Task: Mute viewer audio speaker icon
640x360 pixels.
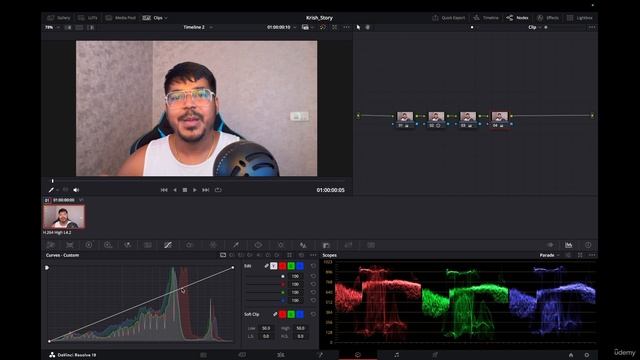Action: [76, 190]
